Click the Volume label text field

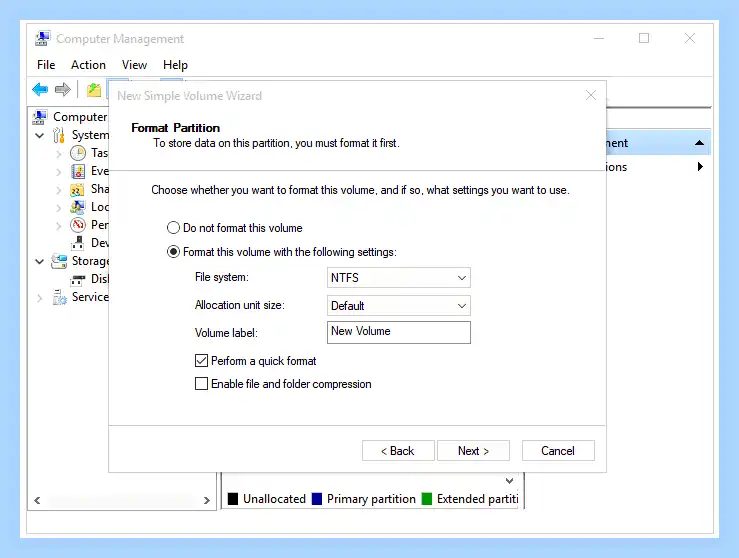tap(399, 332)
